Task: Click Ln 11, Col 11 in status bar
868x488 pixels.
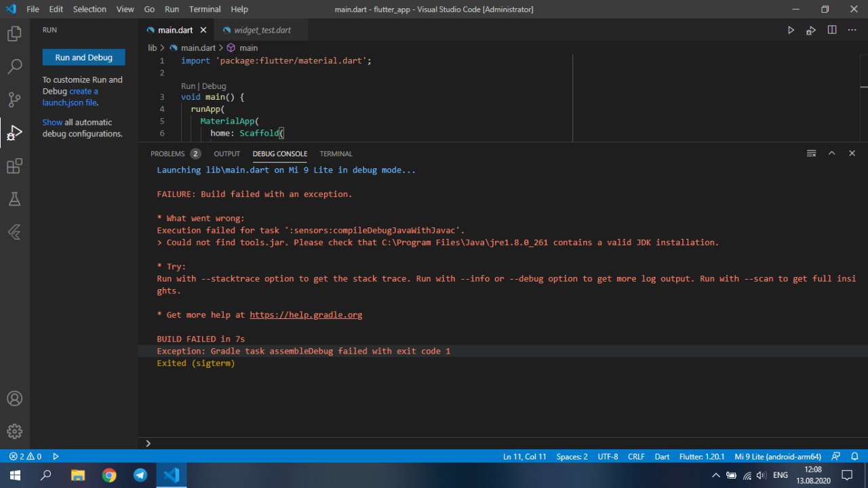Action: 525,457
